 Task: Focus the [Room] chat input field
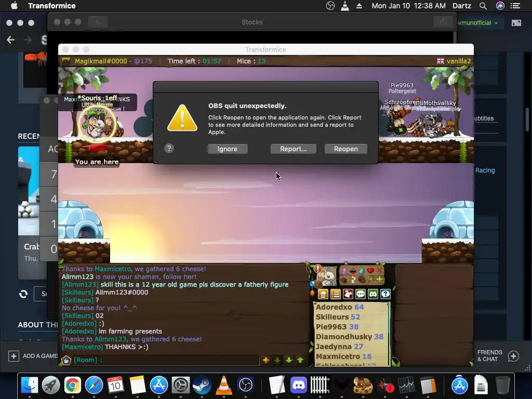[166, 360]
